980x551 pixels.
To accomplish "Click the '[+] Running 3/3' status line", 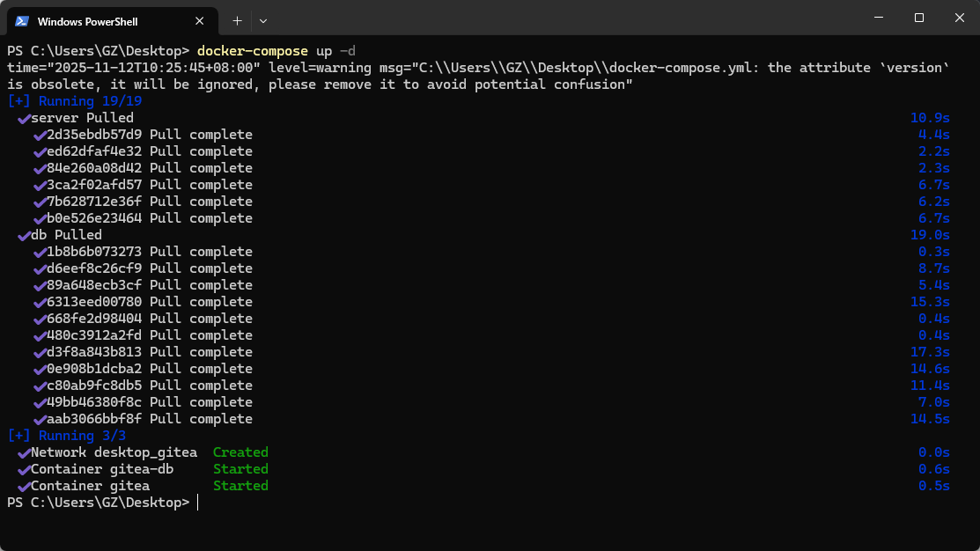I will [66, 436].
